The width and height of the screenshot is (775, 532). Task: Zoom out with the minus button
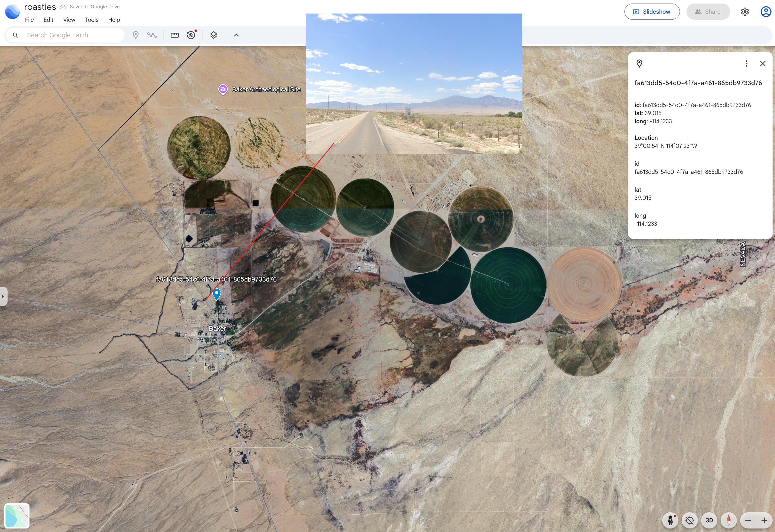tap(748, 520)
